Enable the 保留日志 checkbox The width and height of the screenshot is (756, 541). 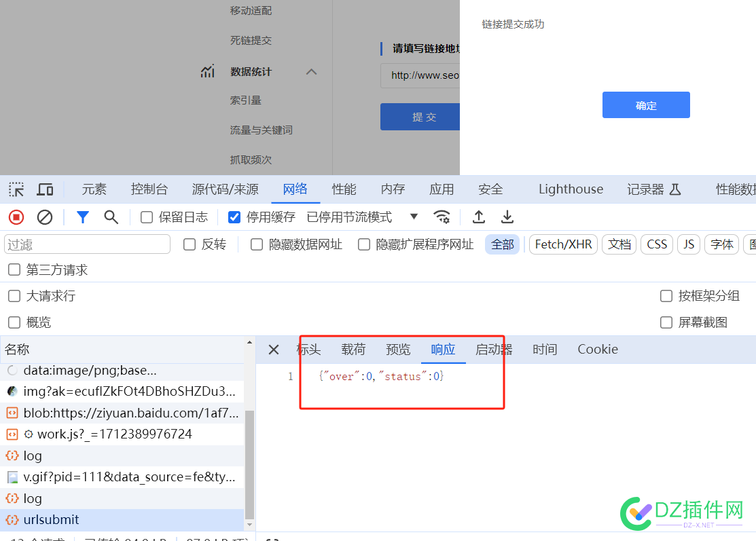click(x=147, y=217)
